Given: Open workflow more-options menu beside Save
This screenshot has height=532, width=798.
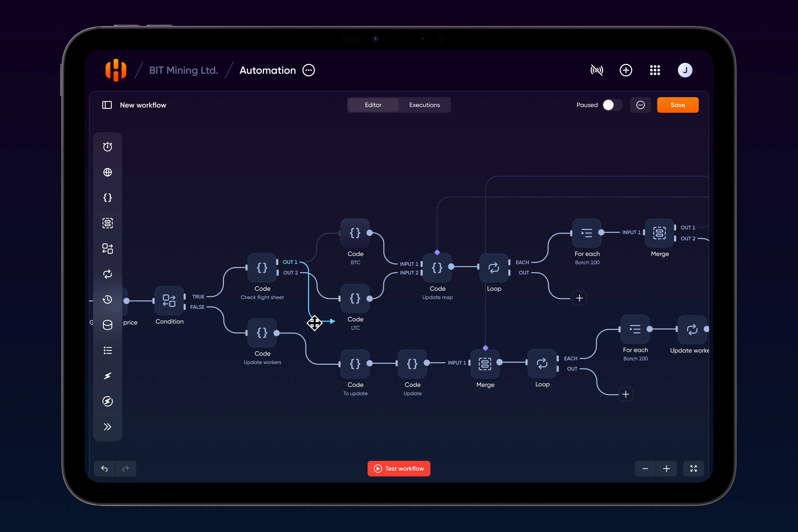Looking at the screenshot, I should point(640,105).
